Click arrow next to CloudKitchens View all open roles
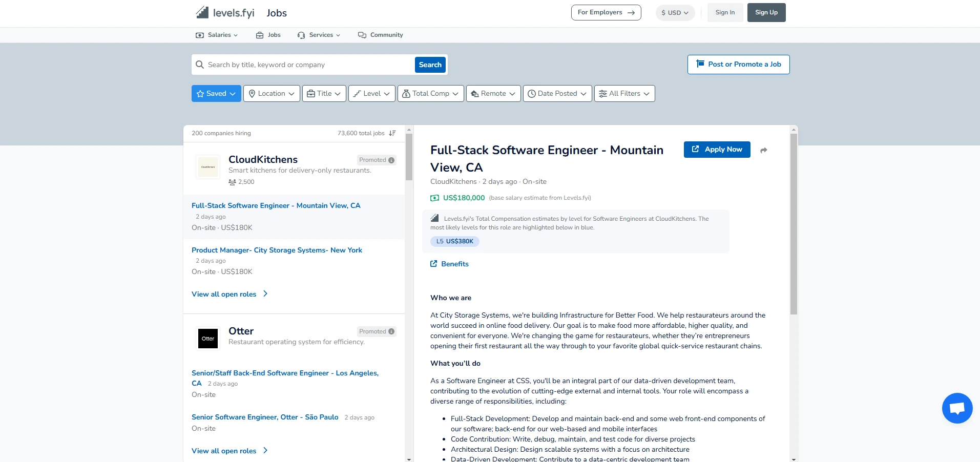Screen dimensions: 980x462 pos(265,294)
